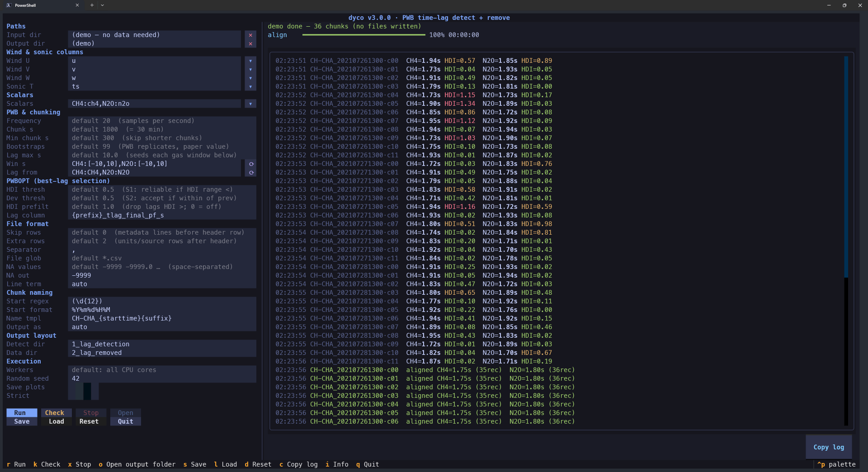Click the Quit button

125,421
